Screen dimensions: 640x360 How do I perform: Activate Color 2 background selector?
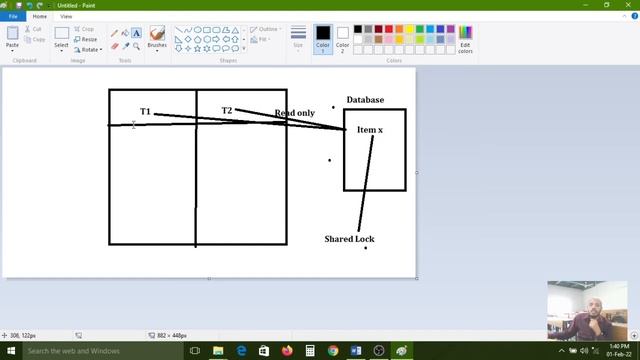(342, 39)
